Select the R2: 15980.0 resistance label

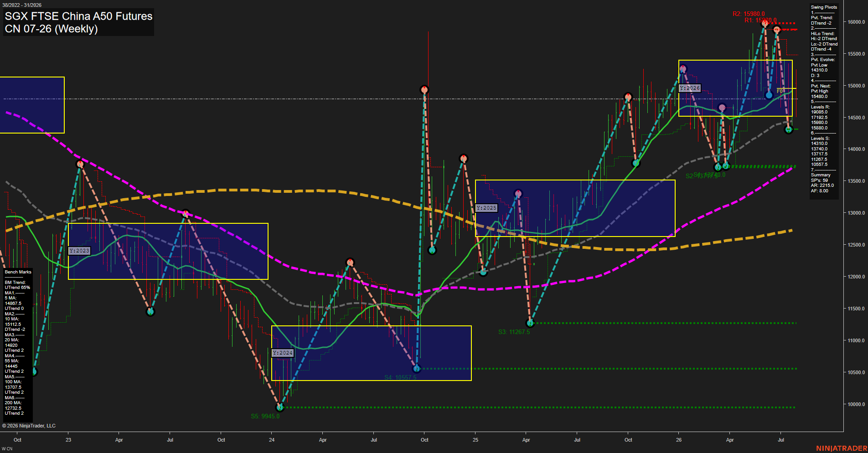(x=749, y=14)
